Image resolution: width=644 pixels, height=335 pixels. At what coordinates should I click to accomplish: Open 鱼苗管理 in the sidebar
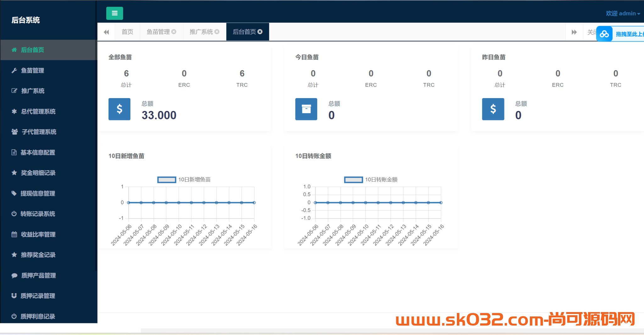point(48,70)
